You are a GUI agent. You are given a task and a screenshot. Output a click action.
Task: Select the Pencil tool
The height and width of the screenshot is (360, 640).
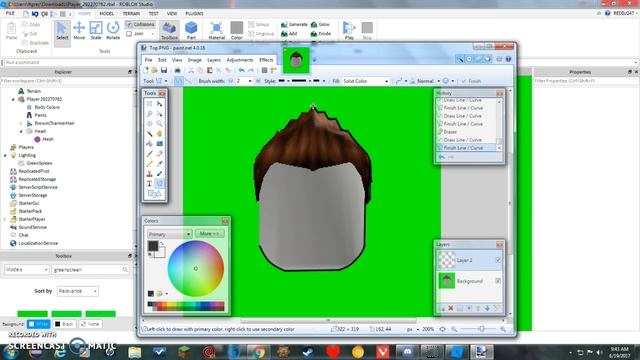[x=149, y=164]
